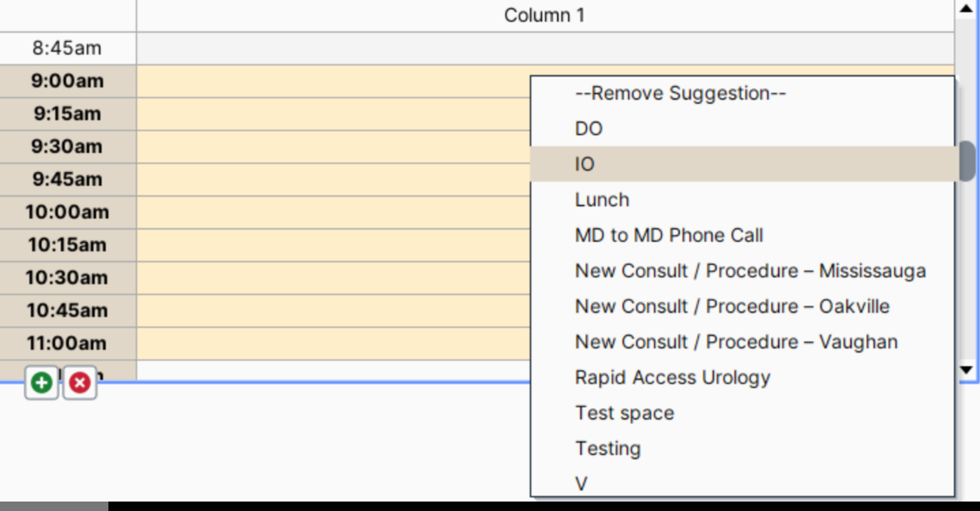Choose New Consult / Procedure – Vaughan
Image resolution: width=980 pixels, height=511 pixels.
[736, 342]
